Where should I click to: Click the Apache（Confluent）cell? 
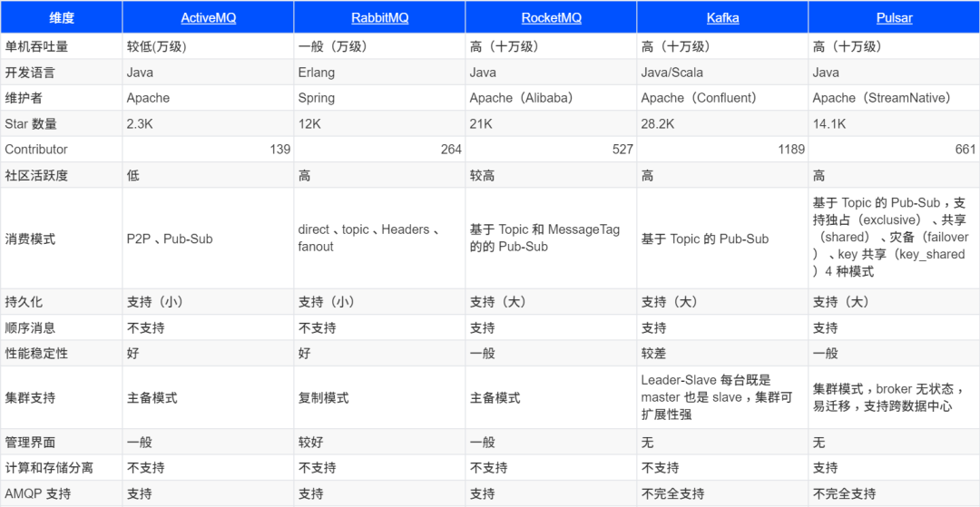click(x=722, y=98)
